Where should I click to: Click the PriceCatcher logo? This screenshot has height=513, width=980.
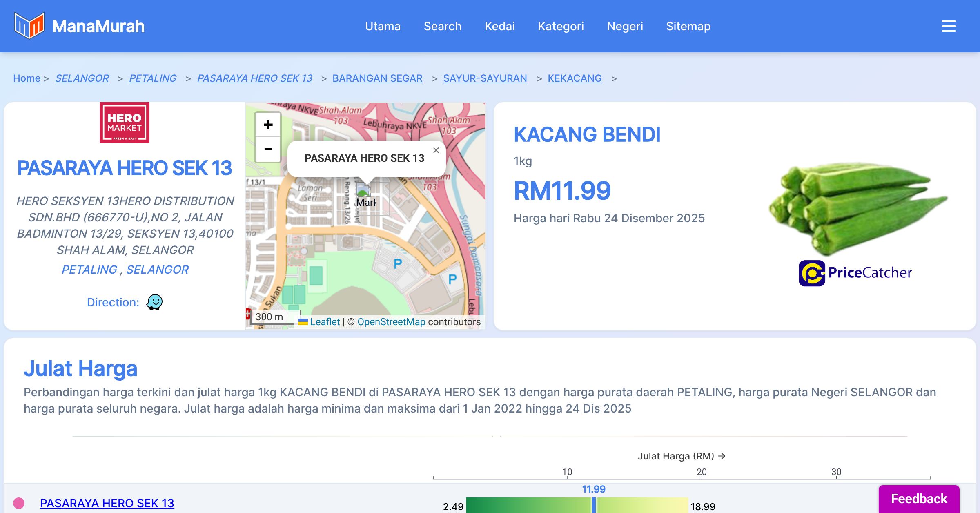[x=855, y=273]
